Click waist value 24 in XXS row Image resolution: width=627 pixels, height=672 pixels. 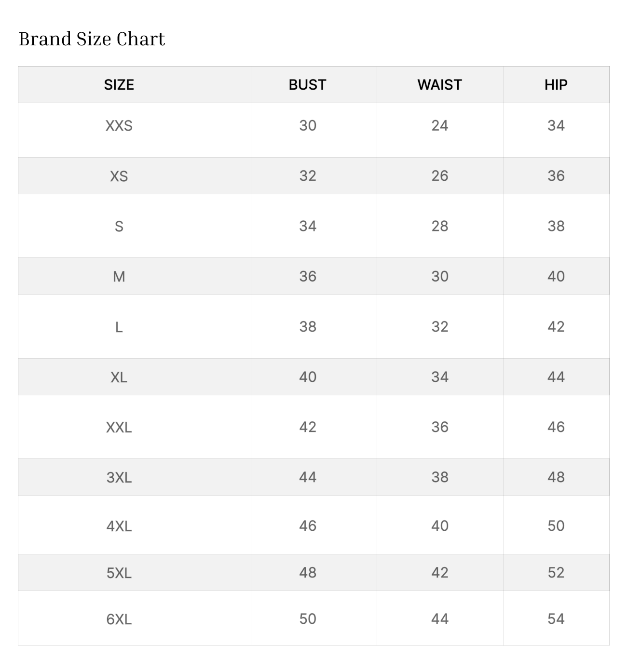[439, 126]
